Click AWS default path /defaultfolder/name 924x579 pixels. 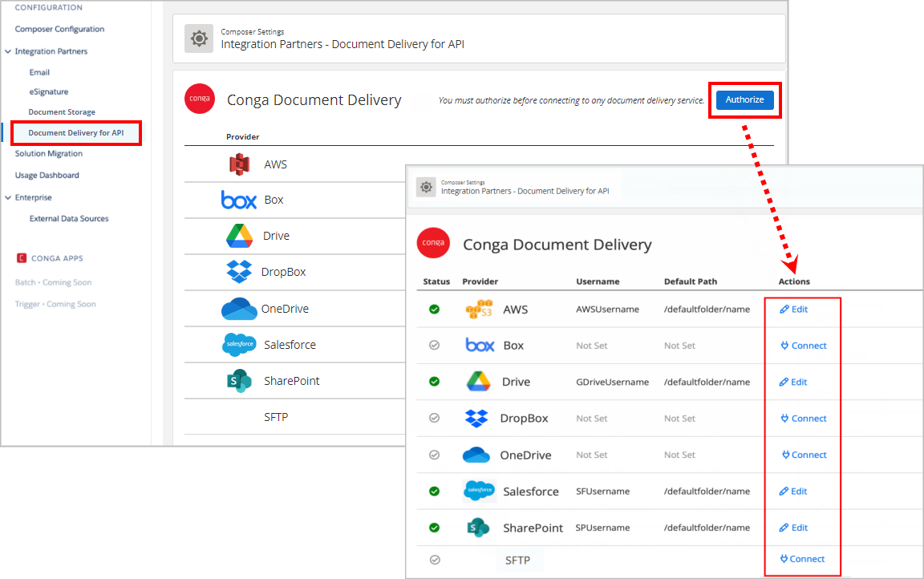707,310
